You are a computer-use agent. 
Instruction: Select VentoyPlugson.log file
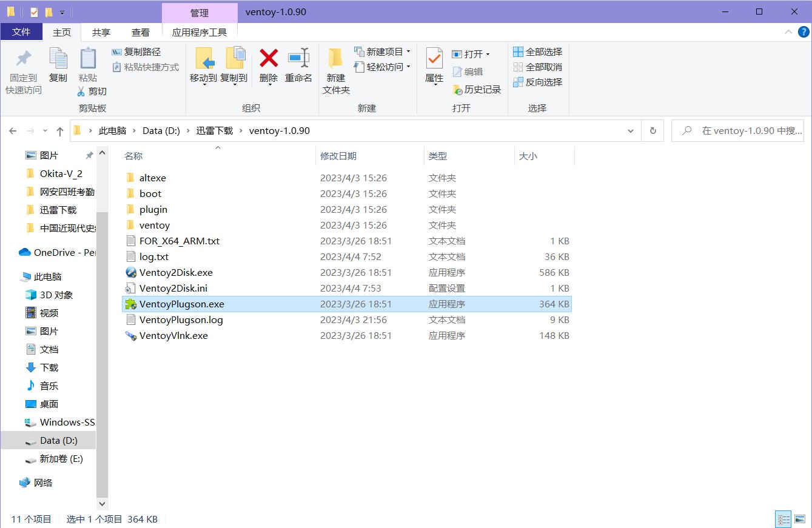pos(347,320)
